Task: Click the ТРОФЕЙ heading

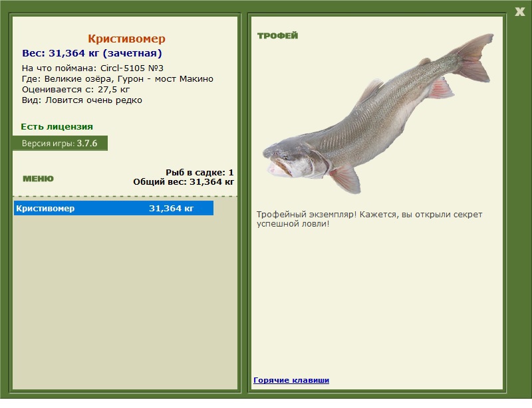Action: pos(277,36)
